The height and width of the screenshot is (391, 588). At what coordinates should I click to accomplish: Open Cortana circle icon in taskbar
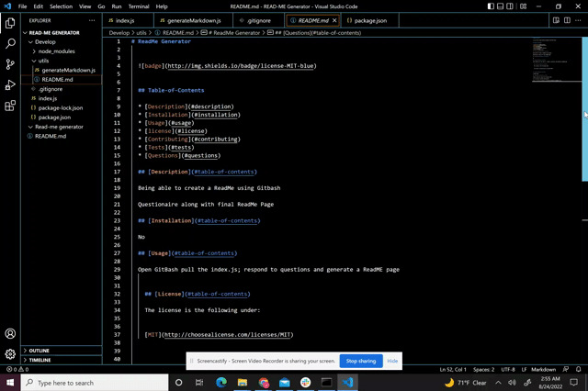click(x=179, y=383)
